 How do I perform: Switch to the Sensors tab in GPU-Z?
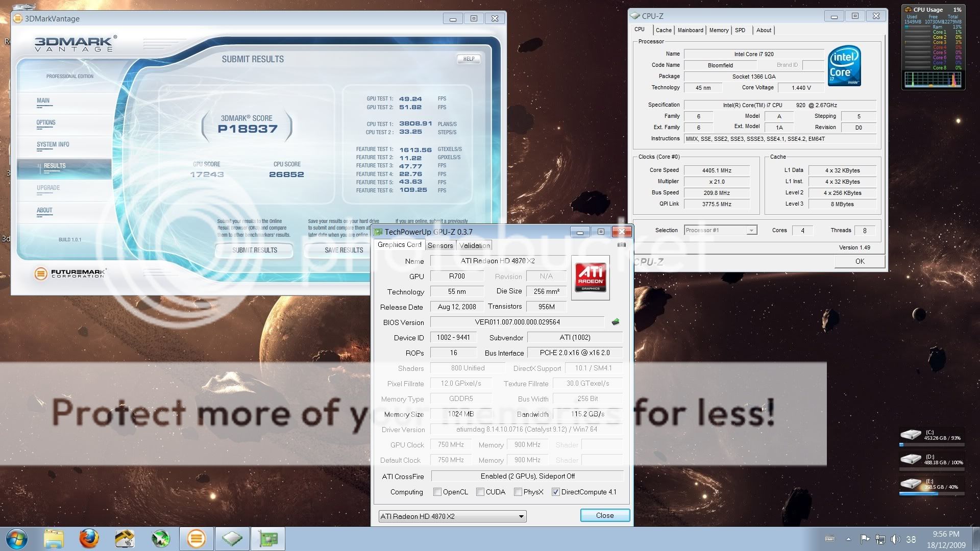pyautogui.click(x=440, y=245)
